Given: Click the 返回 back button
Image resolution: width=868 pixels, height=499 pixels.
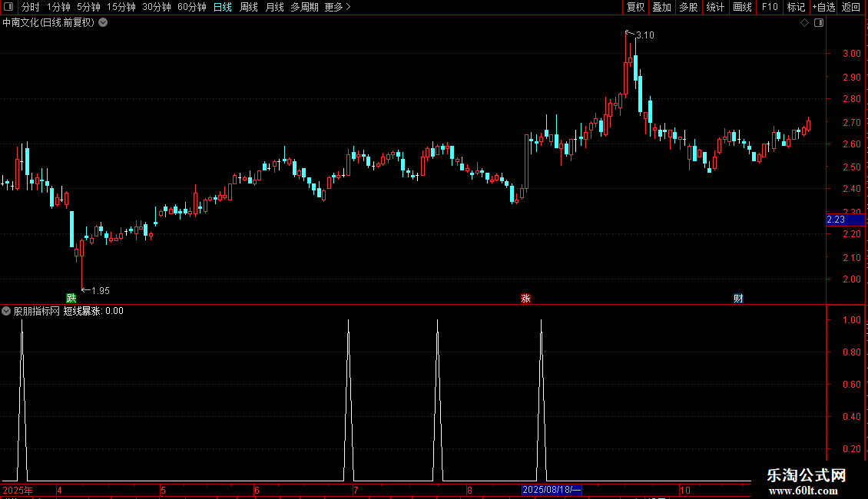Looking at the screenshot, I should (x=851, y=7).
